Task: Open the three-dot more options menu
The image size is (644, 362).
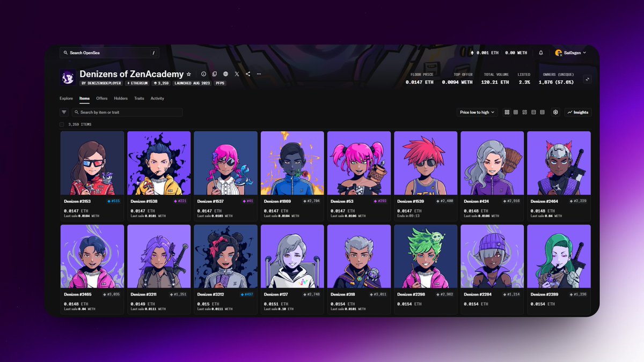Action: [259, 74]
